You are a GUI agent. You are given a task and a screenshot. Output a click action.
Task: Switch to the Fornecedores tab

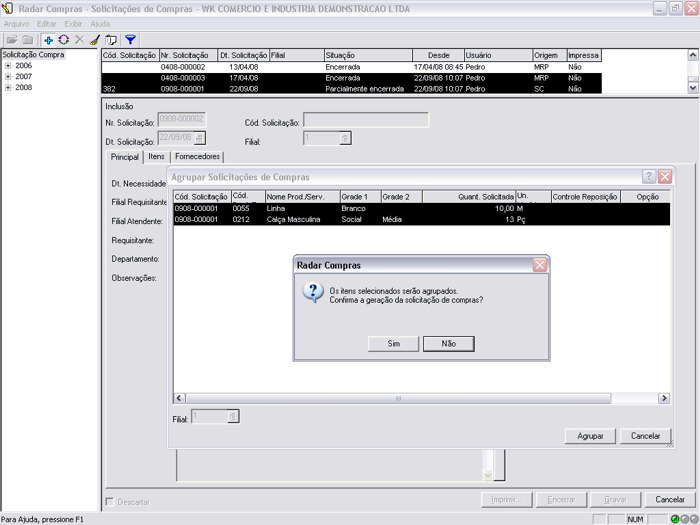coord(197,157)
